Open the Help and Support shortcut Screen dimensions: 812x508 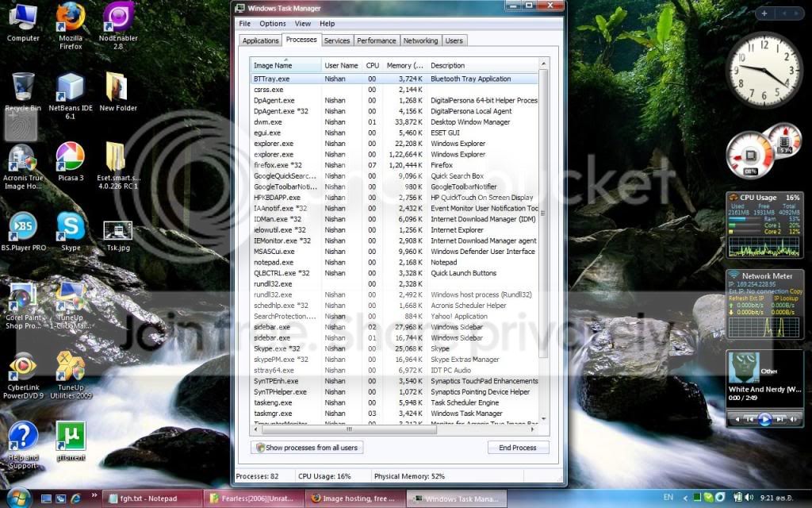point(23,446)
